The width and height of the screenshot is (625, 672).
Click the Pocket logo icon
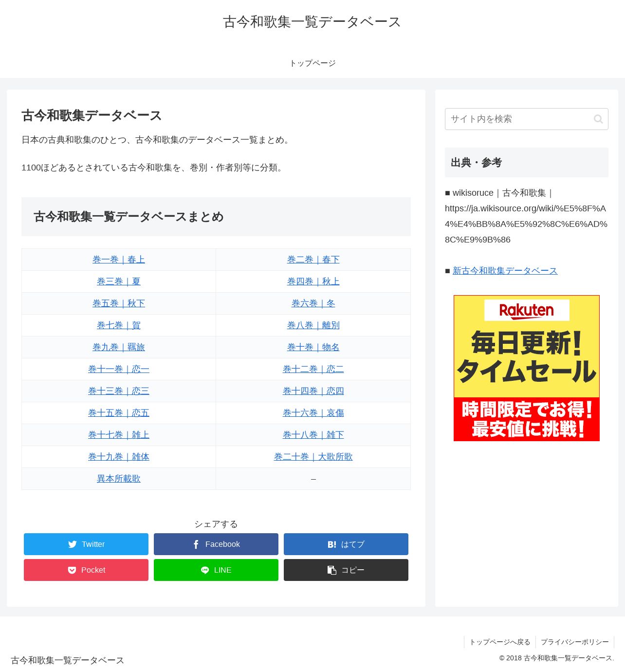point(72,570)
